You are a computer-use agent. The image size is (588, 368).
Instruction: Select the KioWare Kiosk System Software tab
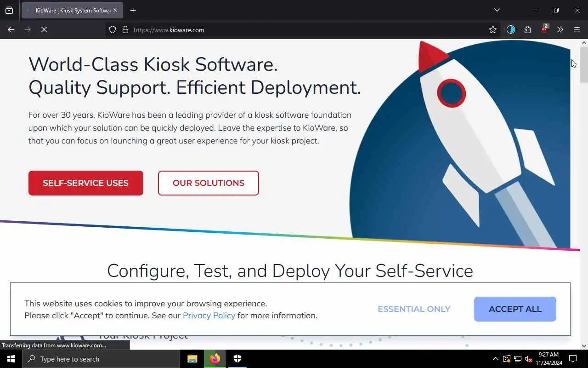point(73,10)
